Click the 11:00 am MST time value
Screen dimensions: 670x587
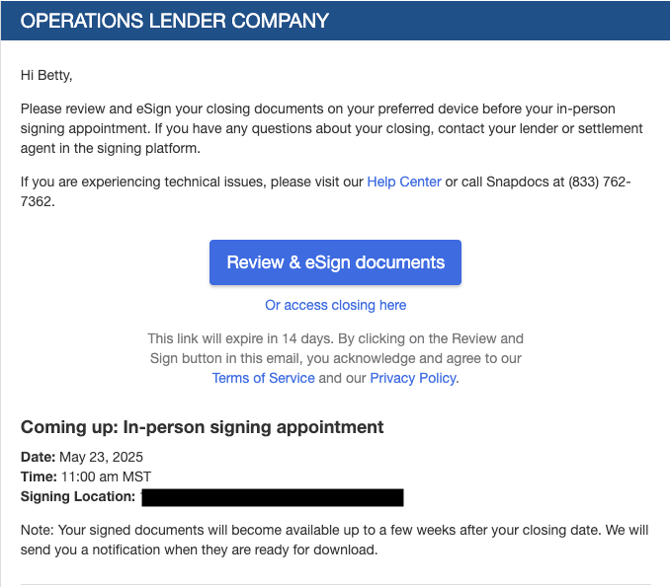click(x=105, y=477)
